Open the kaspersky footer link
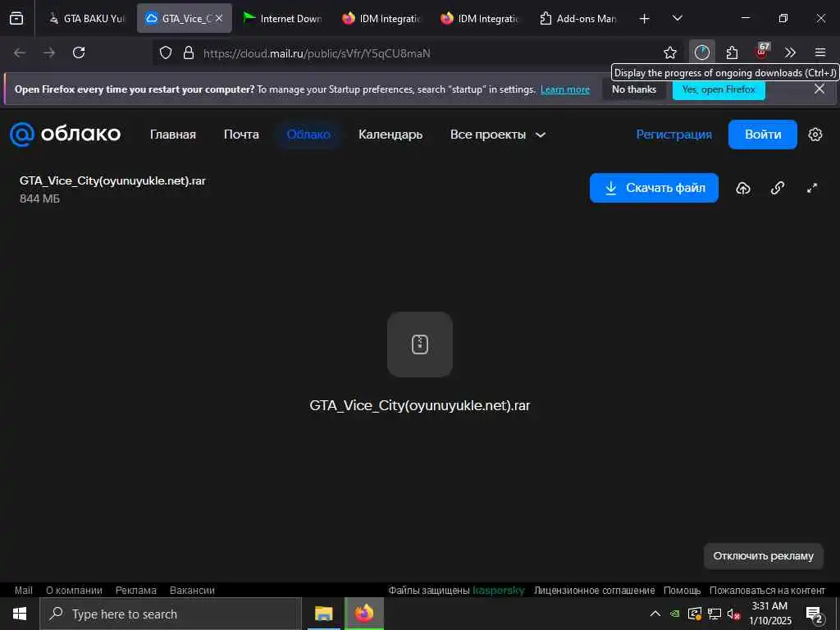This screenshot has width=840, height=630. 499,590
